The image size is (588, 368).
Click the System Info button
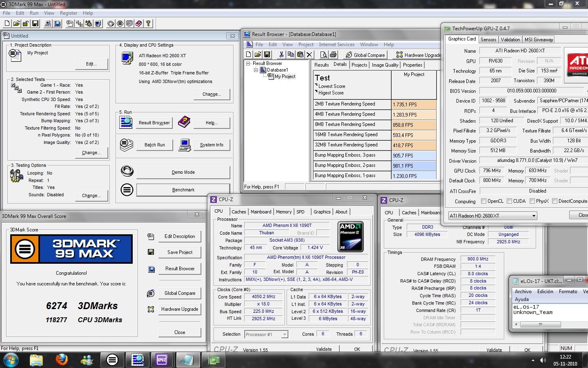pos(212,145)
